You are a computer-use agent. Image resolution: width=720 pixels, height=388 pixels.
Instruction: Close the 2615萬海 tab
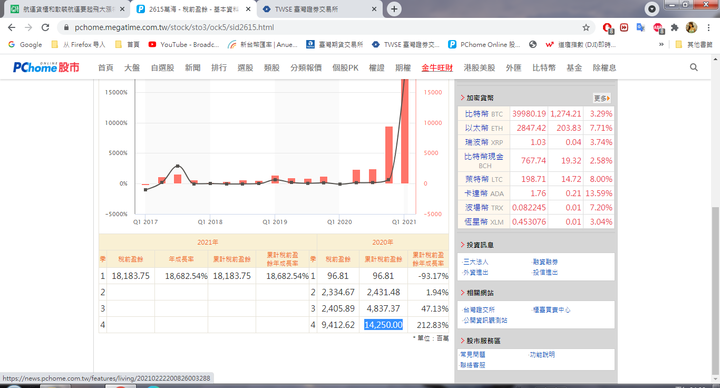[x=248, y=9]
